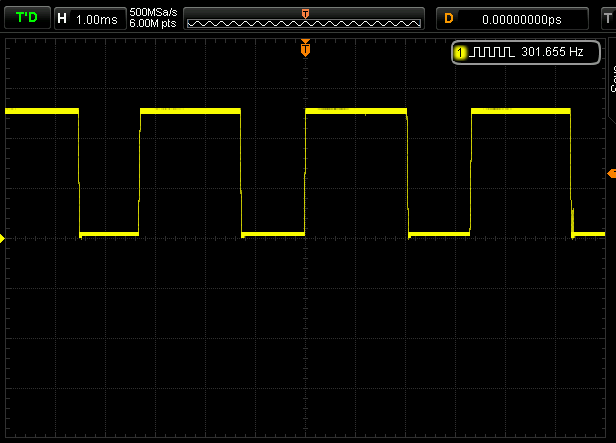Click the T'D trigger status indicator

[26, 18]
